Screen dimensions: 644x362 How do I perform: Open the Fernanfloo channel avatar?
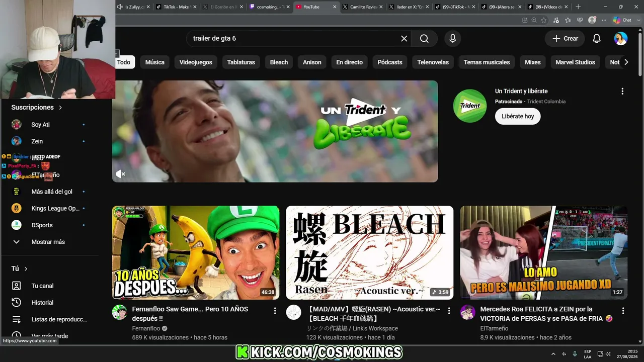(119, 312)
